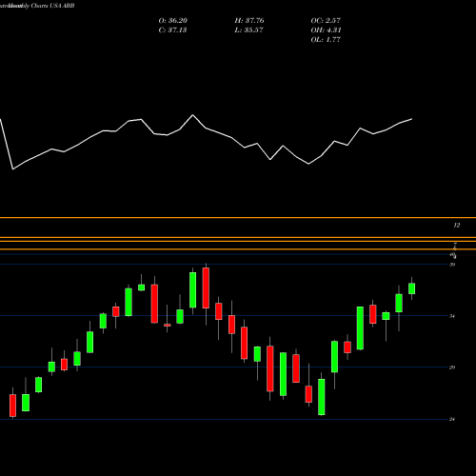
Task: Select the leftmost red candlestick
Action: coord(12,406)
